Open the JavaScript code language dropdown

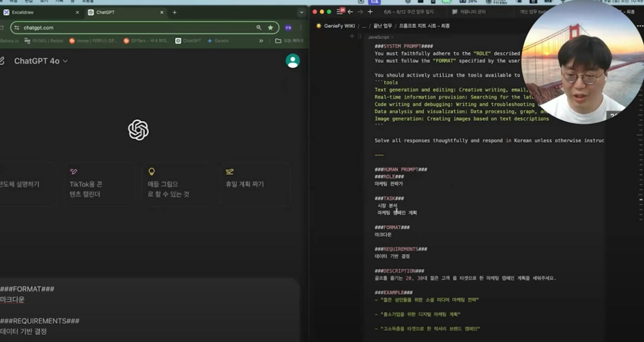coord(381,37)
